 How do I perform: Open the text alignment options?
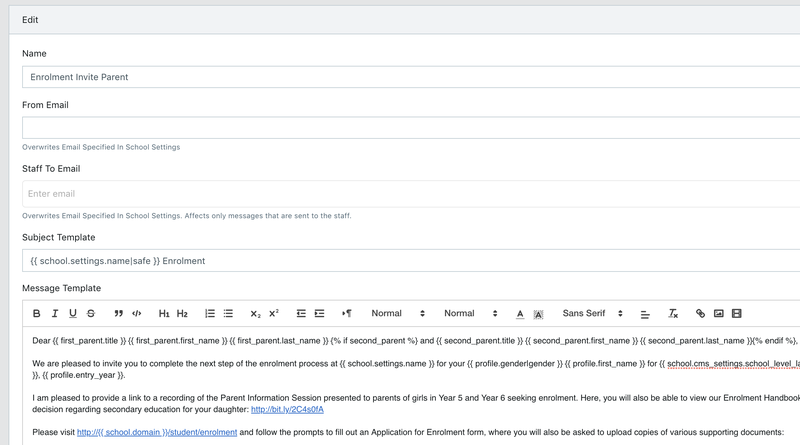point(645,314)
